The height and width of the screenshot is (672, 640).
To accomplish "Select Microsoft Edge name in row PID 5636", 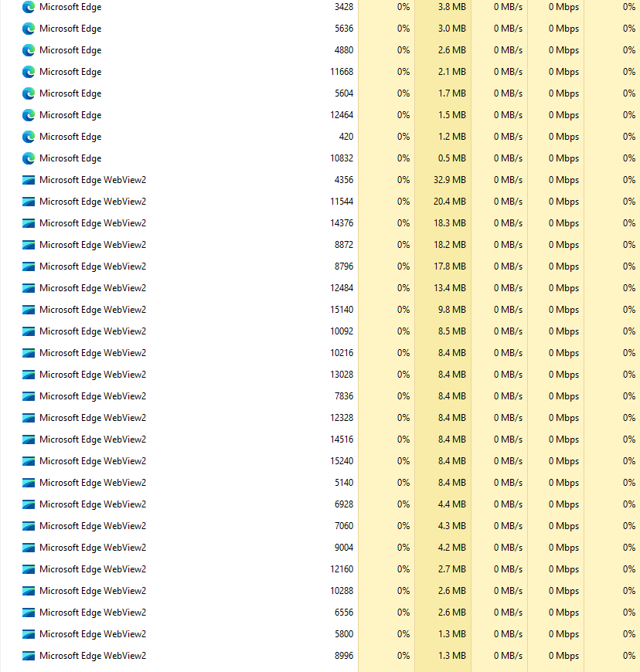I will (x=70, y=29).
